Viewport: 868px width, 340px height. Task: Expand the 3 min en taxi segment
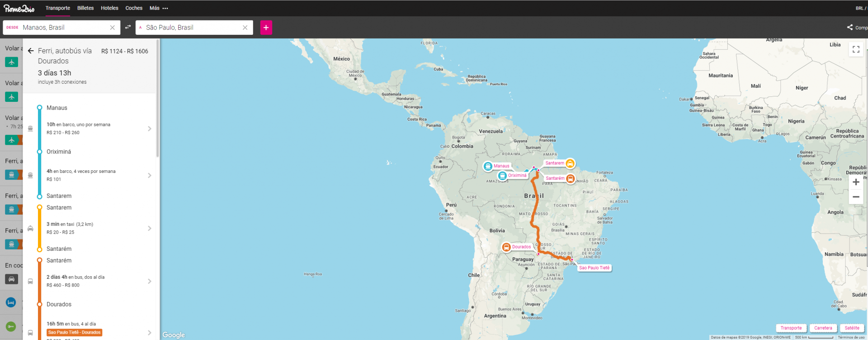(90, 228)
